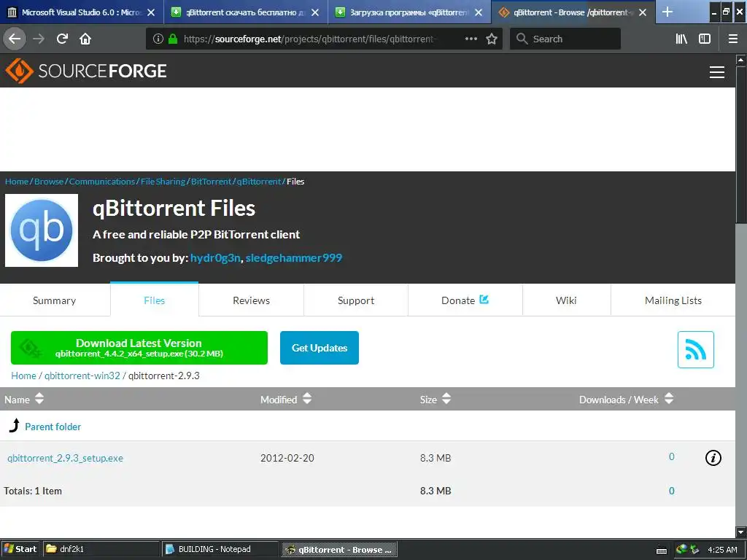
Task: Switch to dnf2k1 folder in taskbar
Action: coord(101,549)
